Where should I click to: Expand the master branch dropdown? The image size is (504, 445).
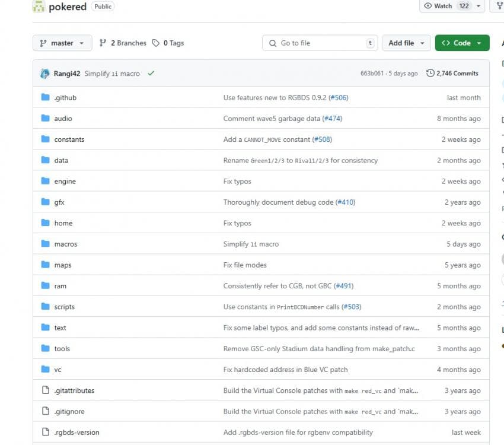[x=62, y=43]
